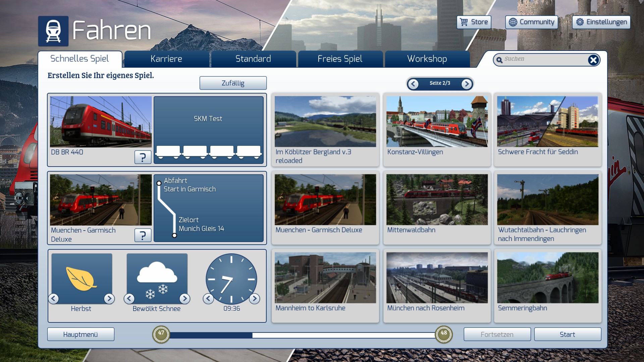Choose the Wutachtalbahn - Lauchringen nach Immendingen route
The width and height of the screenshot is (644, 362).
(548, 208)
